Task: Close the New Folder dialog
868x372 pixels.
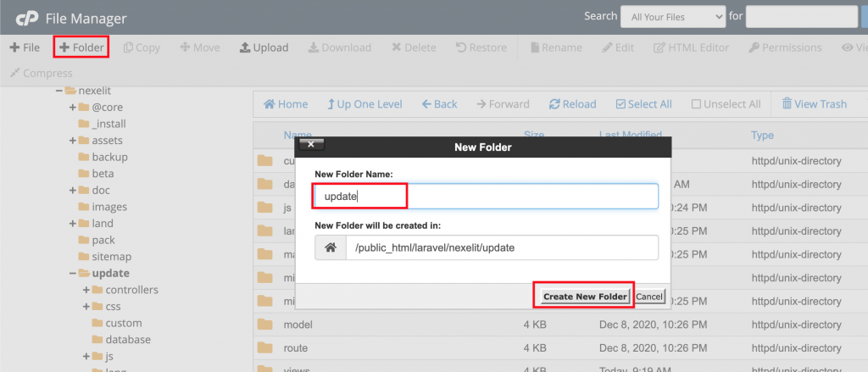Action: 311,145
